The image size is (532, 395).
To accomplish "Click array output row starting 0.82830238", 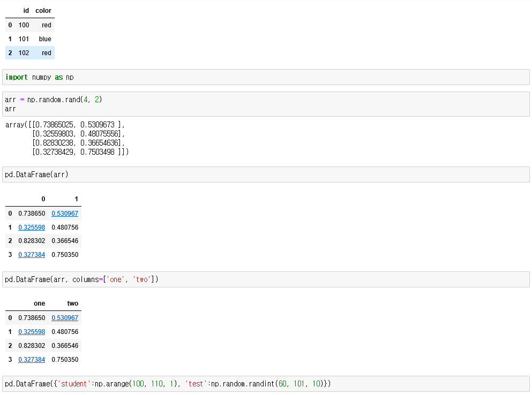I will [x=79, y=143].
